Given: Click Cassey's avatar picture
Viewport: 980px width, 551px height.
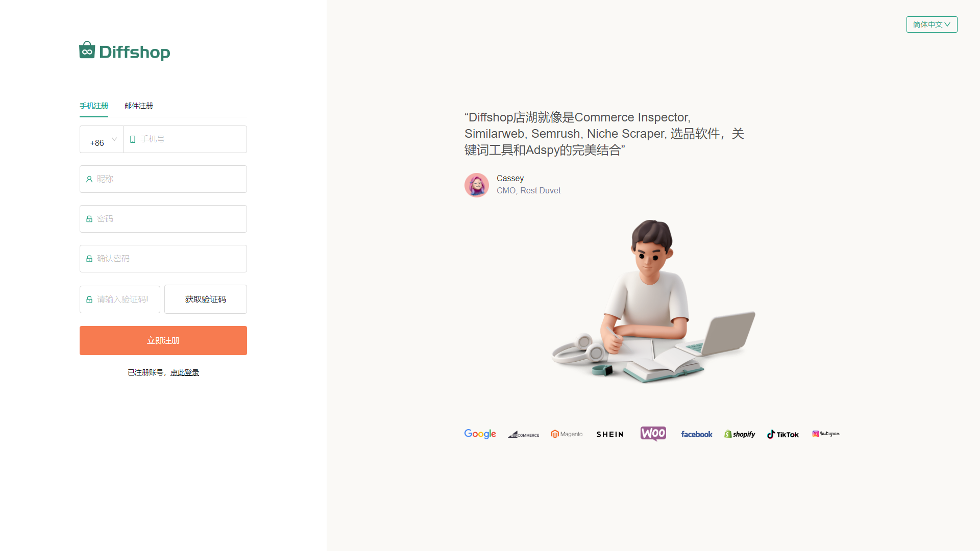Looking at the screenshot, I should [x=477, y=185].
